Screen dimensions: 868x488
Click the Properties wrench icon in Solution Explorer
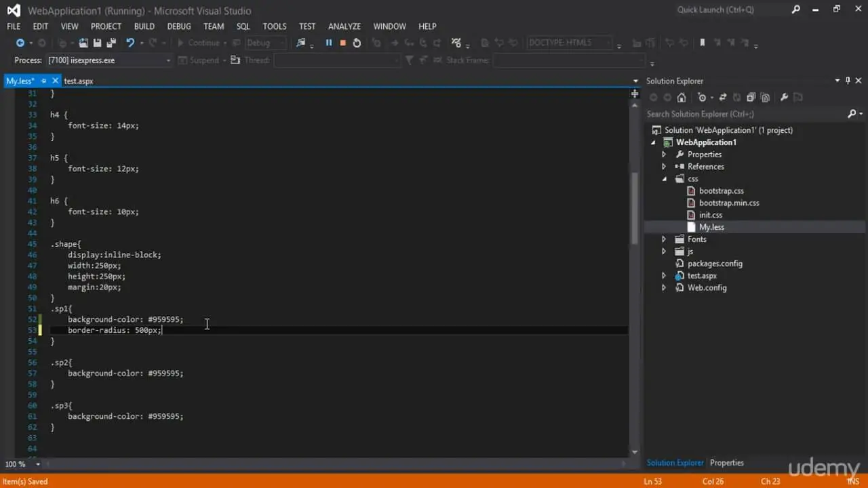785,98
